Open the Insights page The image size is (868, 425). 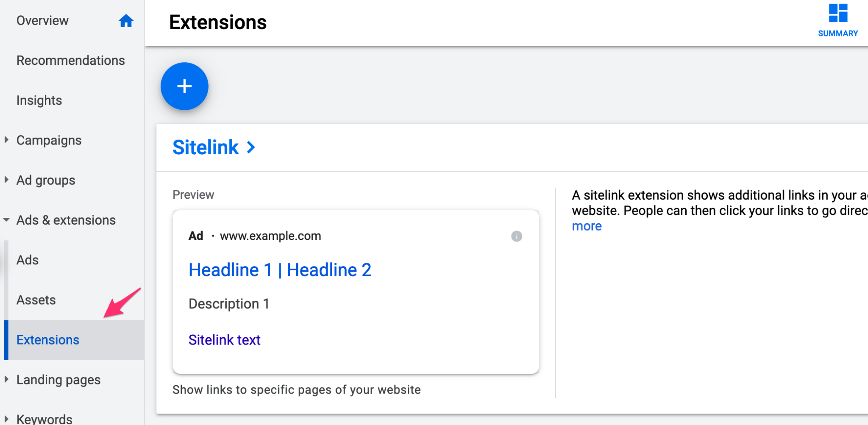tap(39, 100)
